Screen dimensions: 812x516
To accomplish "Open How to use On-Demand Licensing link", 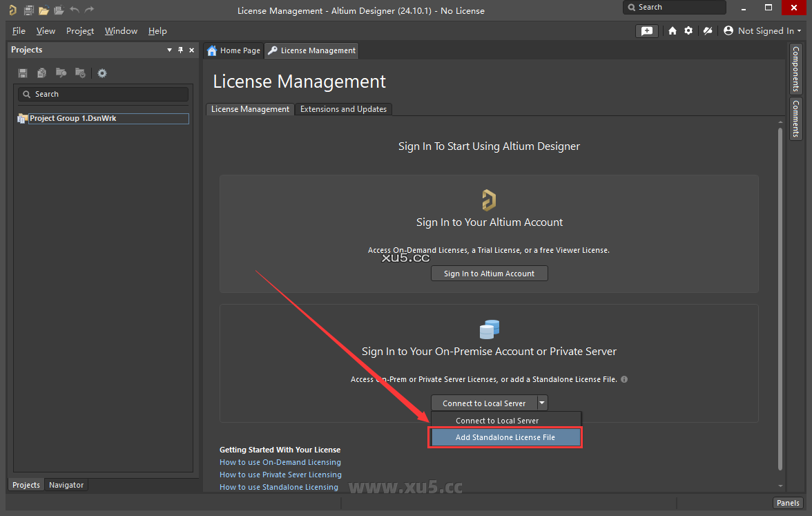I will (280, 462).
